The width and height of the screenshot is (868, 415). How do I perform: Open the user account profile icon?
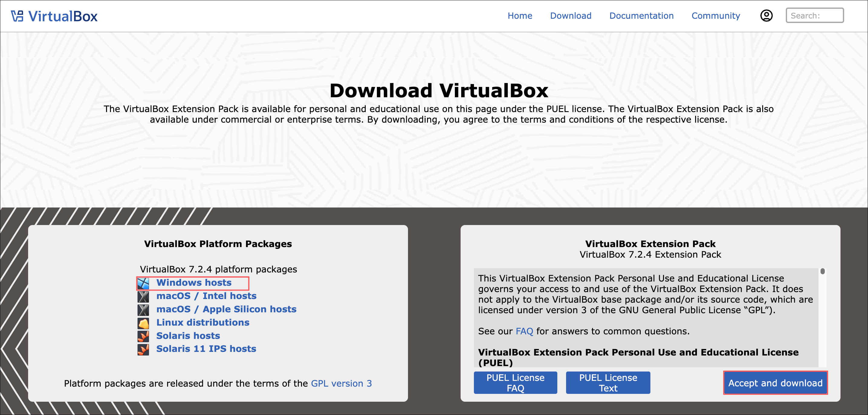click(766, 15)
